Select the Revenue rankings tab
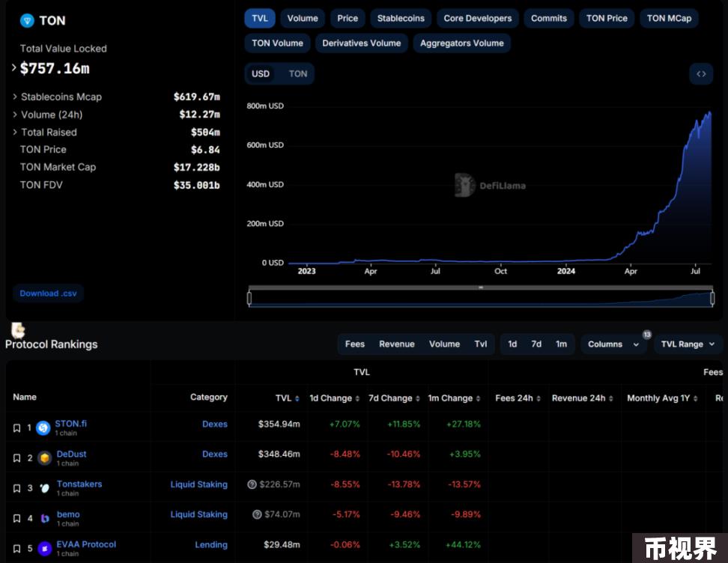This screenshot has height=563, width=728. (397, 344)
